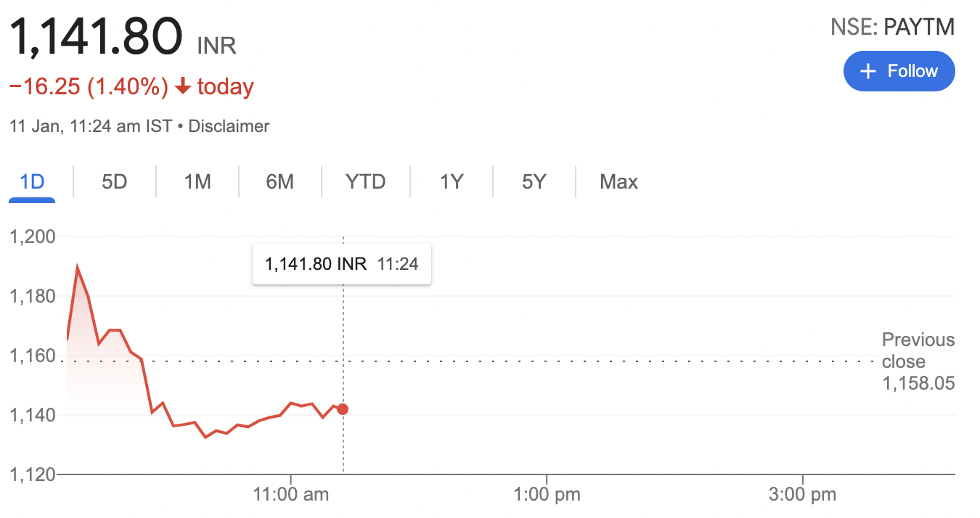Open the 5Y chart tab
Screen dimensions: 980x518
534,181
